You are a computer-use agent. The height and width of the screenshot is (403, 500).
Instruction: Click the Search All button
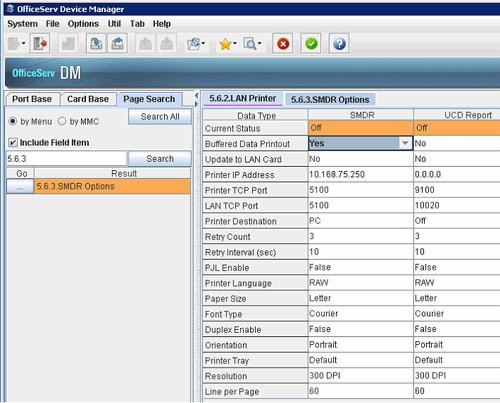pos(160,117)
